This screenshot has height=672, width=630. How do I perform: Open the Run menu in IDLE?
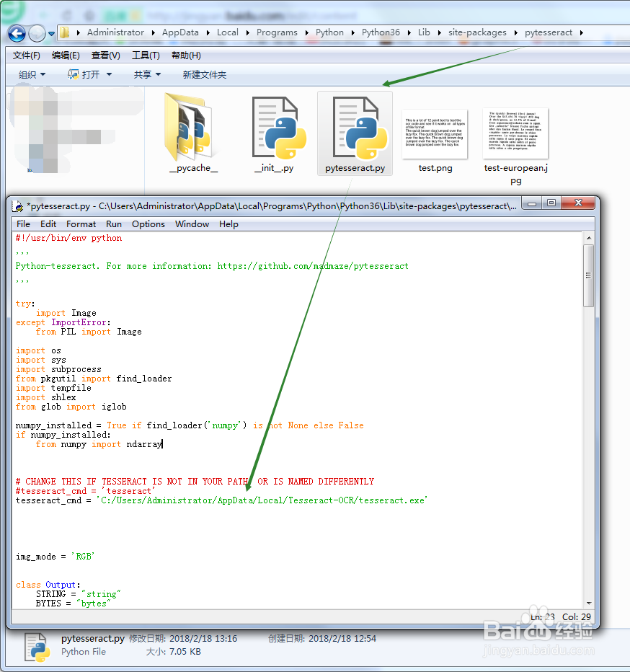point(114,224)
